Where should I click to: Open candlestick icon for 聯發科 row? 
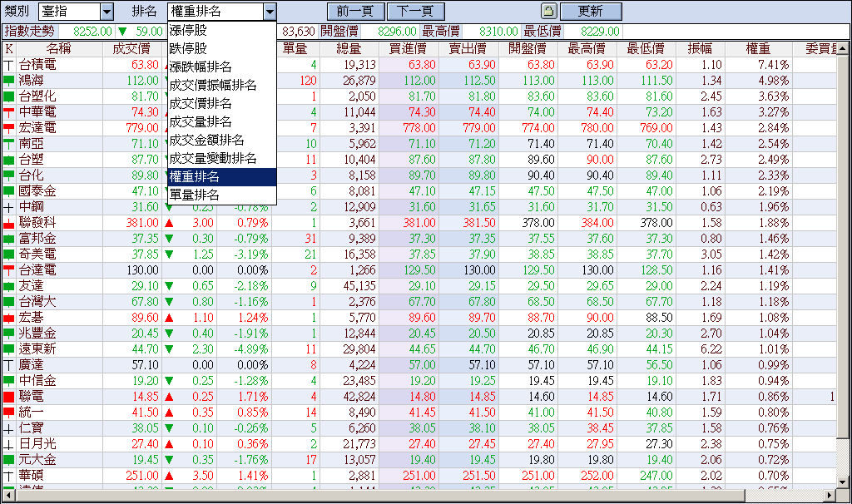8,223
